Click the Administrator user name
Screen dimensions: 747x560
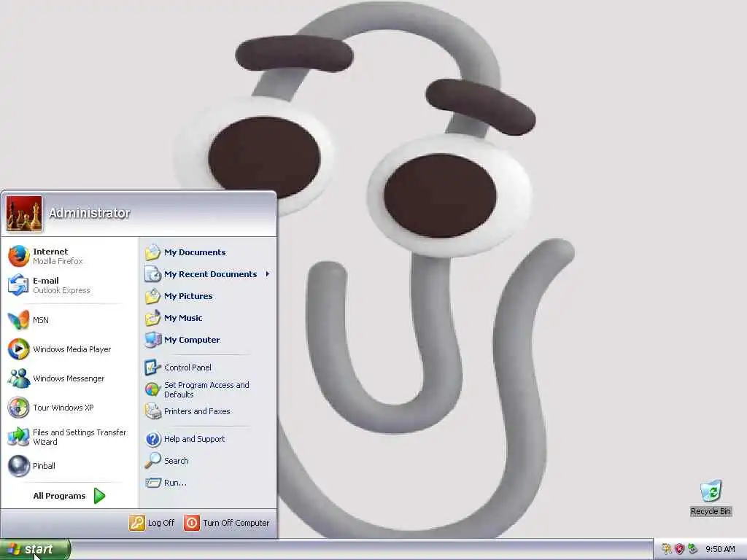[89, 213]
